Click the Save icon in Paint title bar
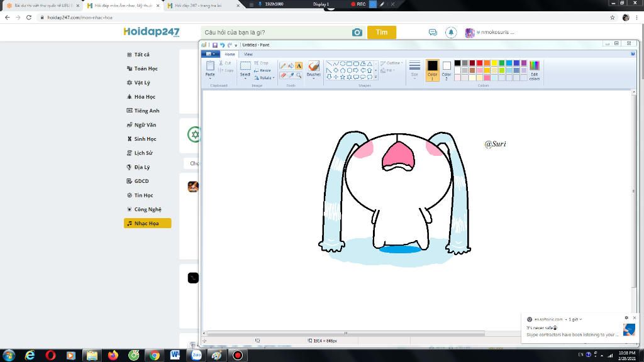 click(215, 45)
